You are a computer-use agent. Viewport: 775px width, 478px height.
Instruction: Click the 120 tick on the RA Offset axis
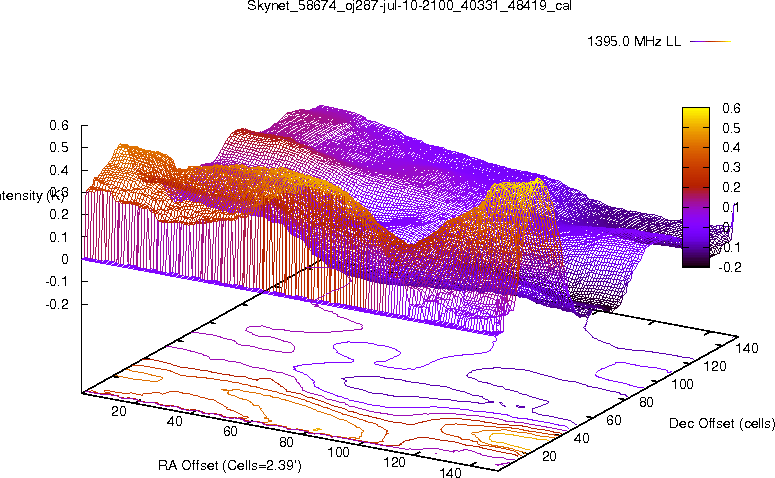click(x=394, y=462)
